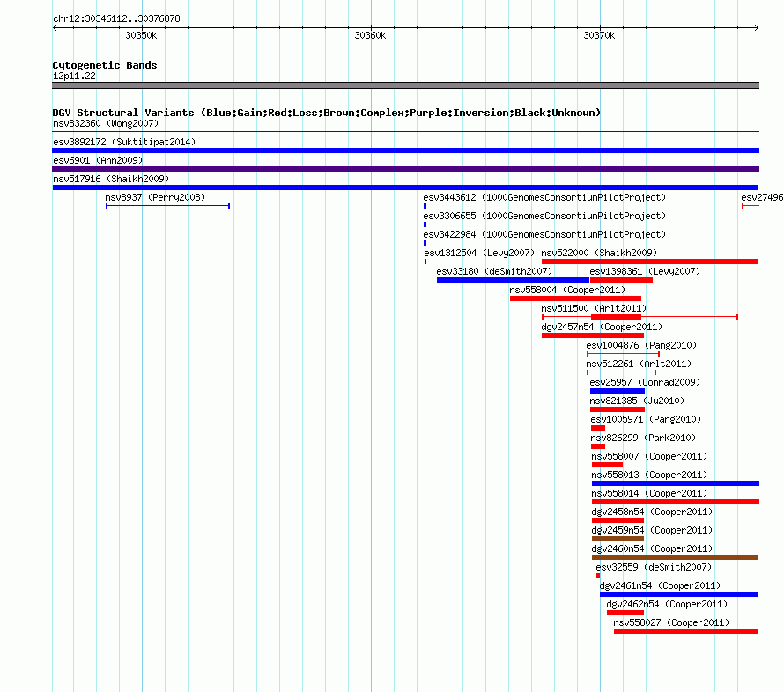Select the nsv558027 (Cooper2011) red bar
The image size is (784, 692).
[686, 631]
